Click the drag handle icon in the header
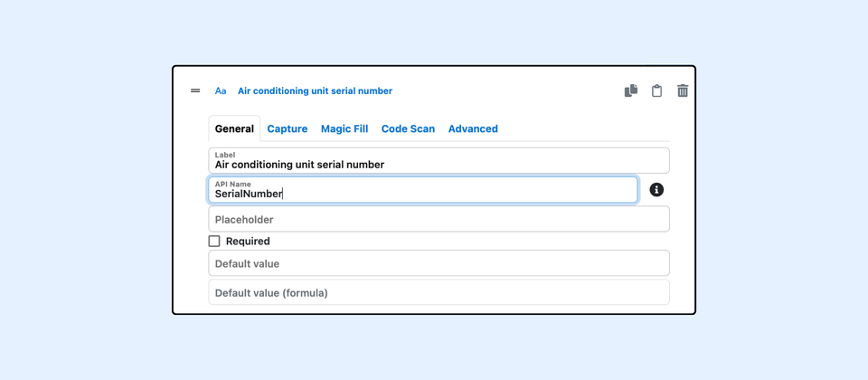The height and width of the screenshot is (380, 868). coord(195,90)
